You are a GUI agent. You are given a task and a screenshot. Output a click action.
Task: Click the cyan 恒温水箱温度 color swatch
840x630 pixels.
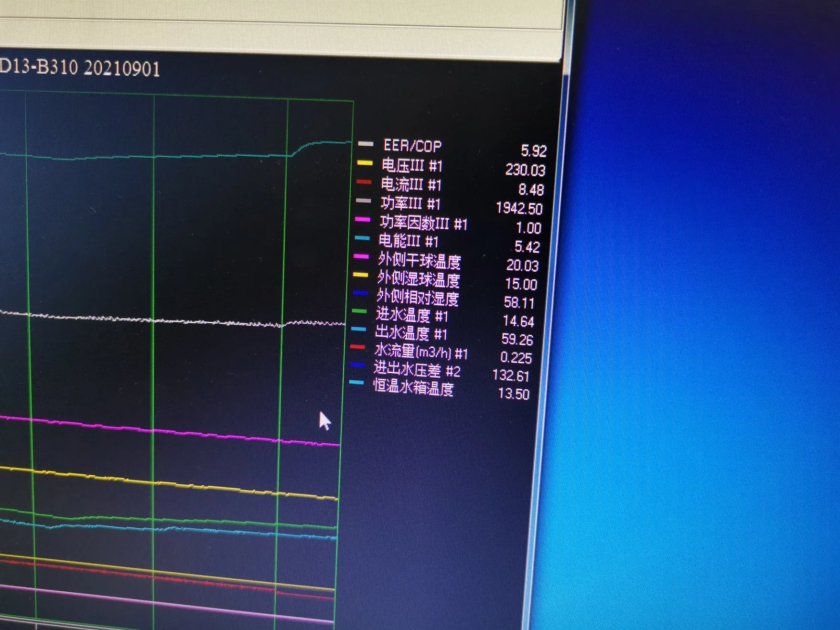[356, 382]
